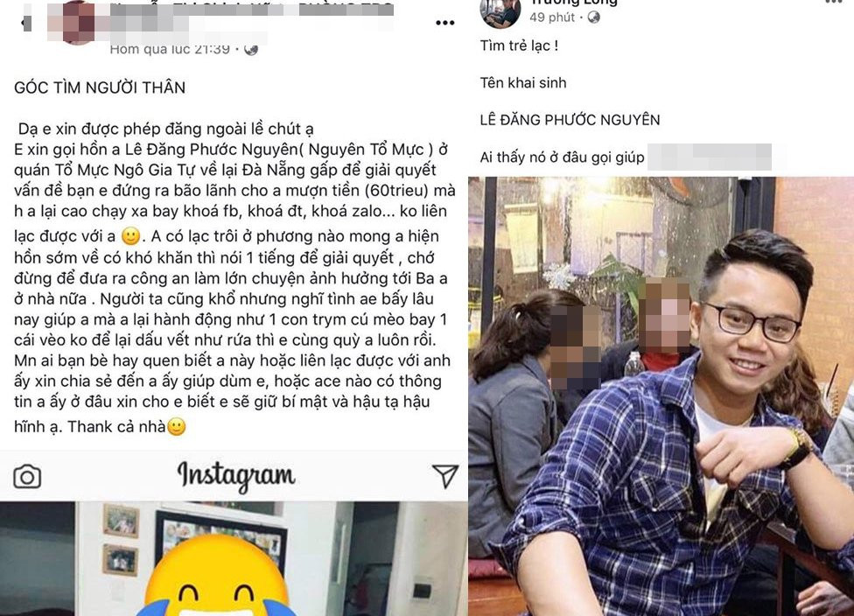Click the globe icon next to 49 phút
This screenshot has height=616, width=854.
(593, 17)
